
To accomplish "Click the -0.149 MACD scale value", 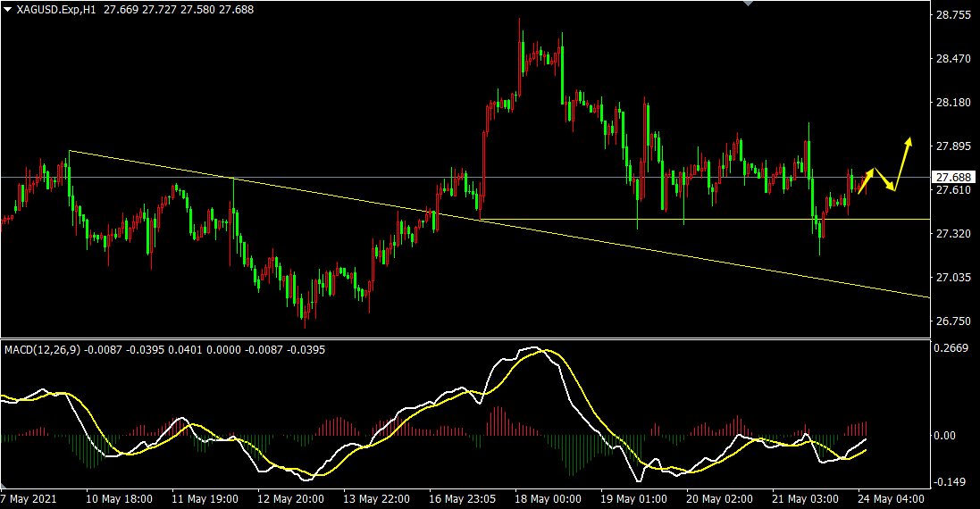I will point(951,482).
